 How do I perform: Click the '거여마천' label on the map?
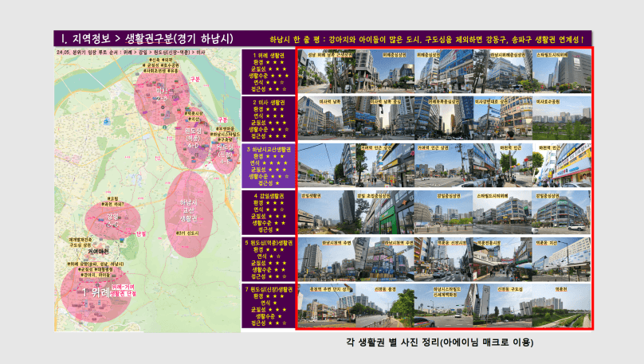click(x=98, y=251)
